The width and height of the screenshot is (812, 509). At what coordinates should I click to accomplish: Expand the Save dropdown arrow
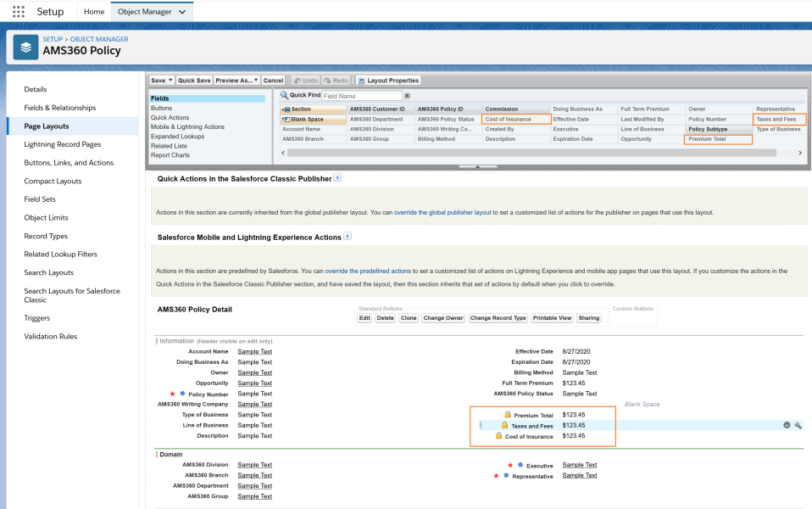pyautogui.click(x=170, y=81)
